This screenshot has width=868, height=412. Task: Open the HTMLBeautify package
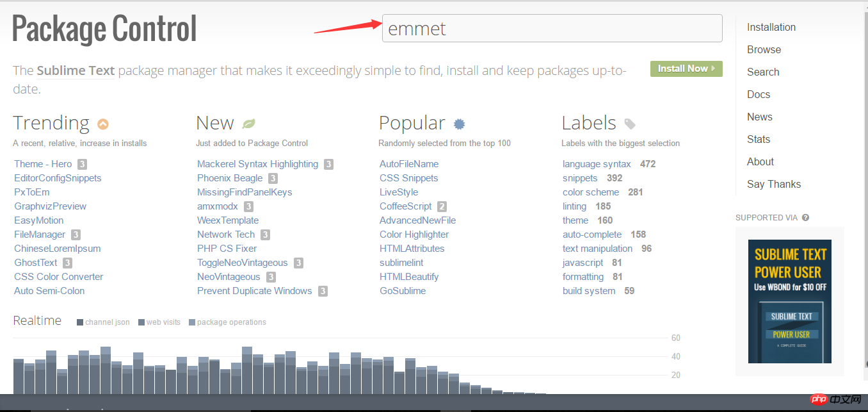[x=409, y=277]
